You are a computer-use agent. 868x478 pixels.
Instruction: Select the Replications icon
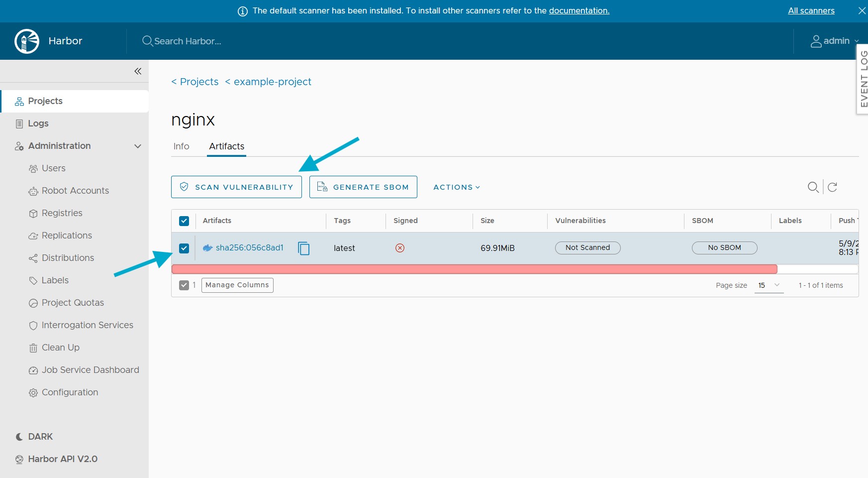coord(33,236)
